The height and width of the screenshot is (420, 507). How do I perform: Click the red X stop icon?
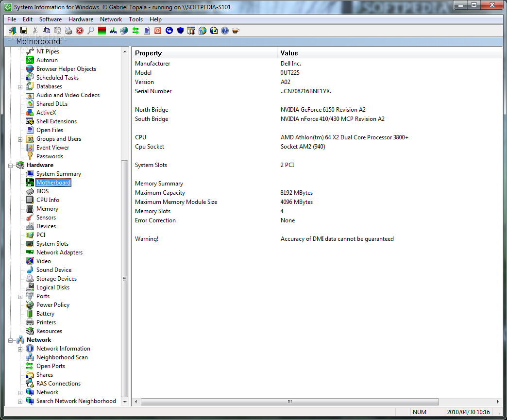pos(80,31)
